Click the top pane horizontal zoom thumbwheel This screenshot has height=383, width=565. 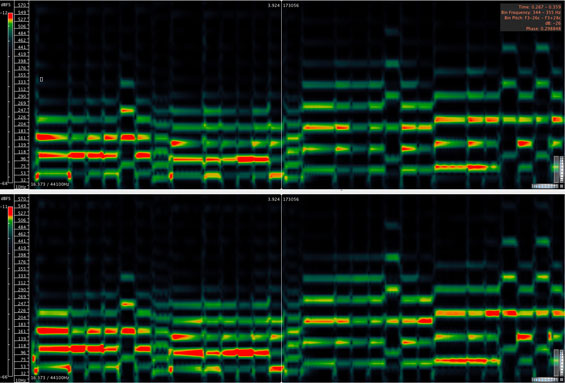tap(545, 186)
